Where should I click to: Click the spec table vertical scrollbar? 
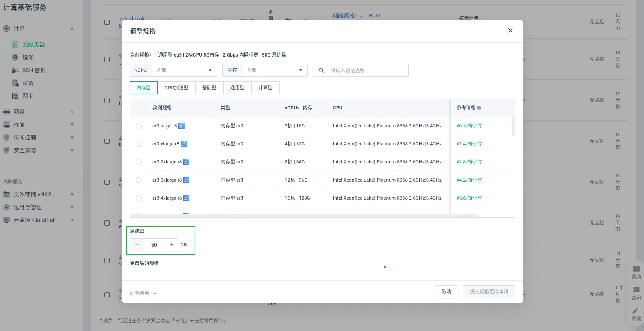coord(514,127)
